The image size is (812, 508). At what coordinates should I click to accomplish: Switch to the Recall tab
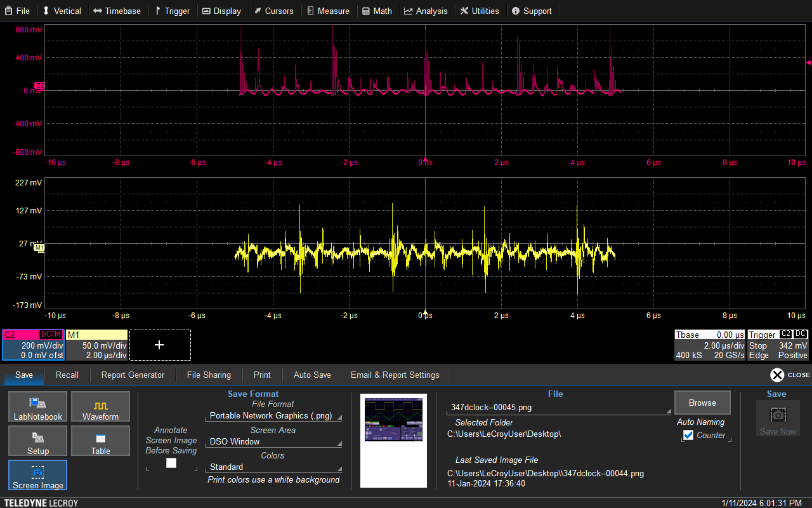point(67,375)
